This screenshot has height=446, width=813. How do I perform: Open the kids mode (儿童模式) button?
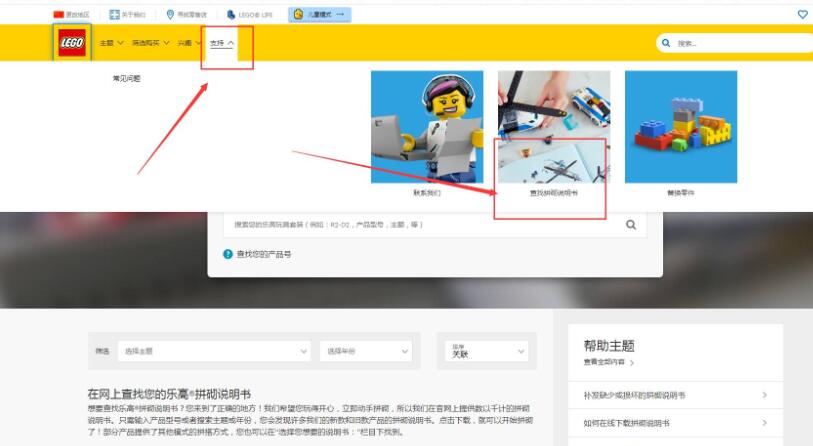[x=319, y=15]
